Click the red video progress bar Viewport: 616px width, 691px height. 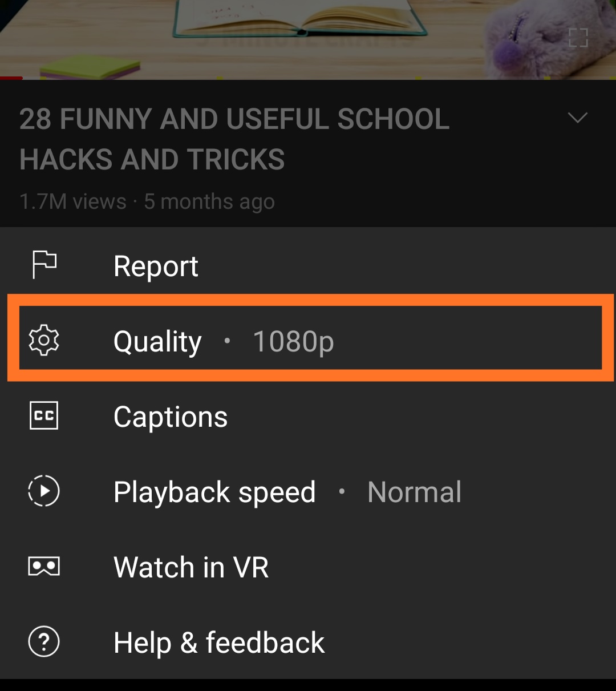[11, 78]
